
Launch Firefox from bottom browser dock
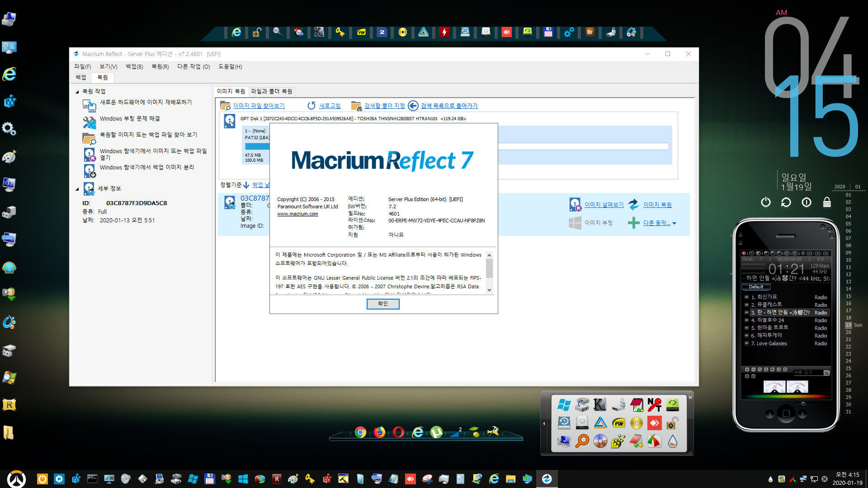click(379, 432)
